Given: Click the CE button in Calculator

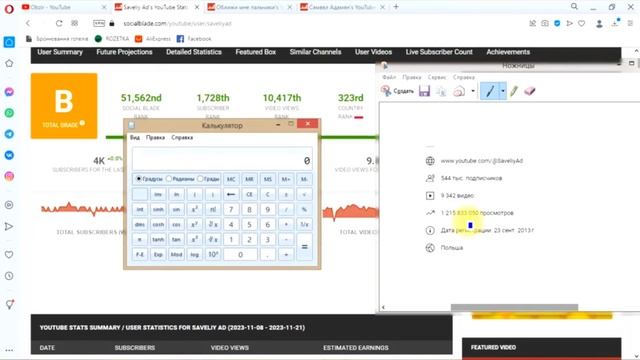Looking at the screenshot, I should coord(249,194).
